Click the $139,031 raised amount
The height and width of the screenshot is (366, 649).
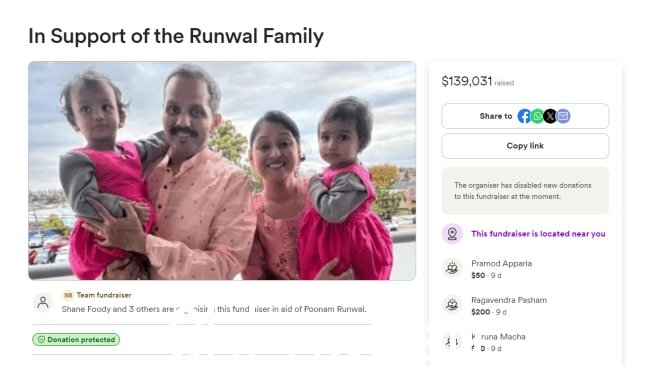(x=466, y=81)
